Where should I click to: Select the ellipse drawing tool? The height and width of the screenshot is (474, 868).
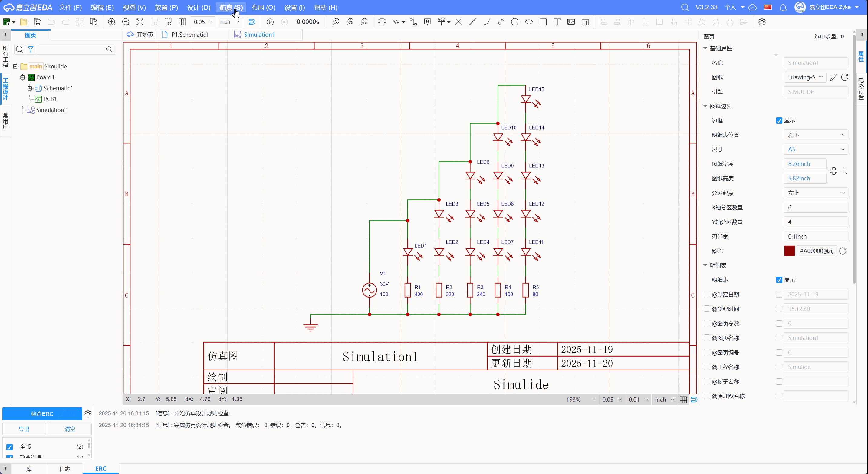tap(529, 22)
